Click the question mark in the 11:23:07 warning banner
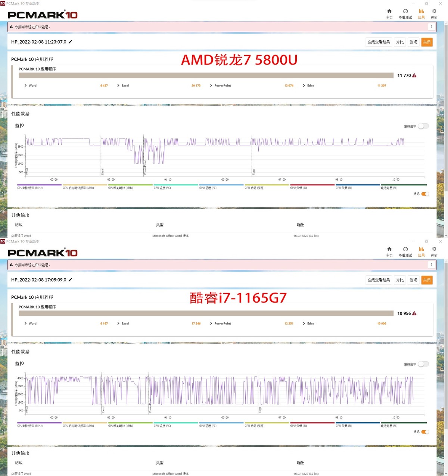Image resolution: width=448 pixels, height=476 pixels. 432,27
